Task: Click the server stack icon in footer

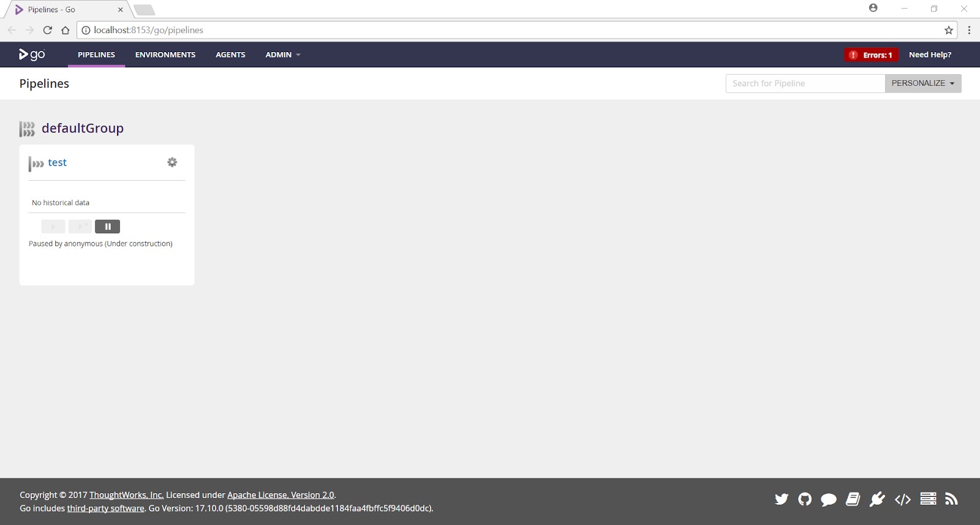Action: (x=928, y=499)
